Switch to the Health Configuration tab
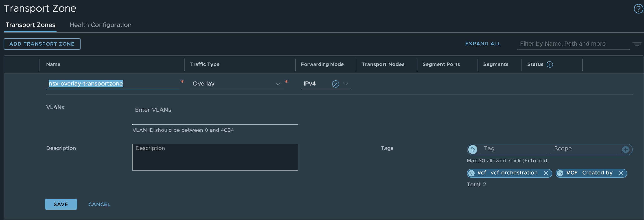The image size is (644, 220). (x=100, y=25)
